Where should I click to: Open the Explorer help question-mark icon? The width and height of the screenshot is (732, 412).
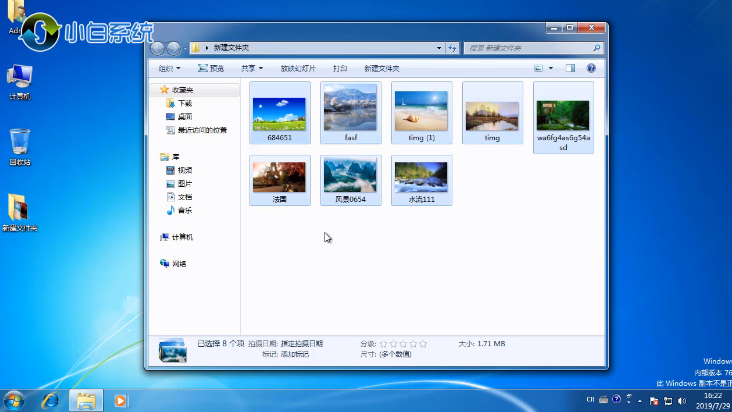coord(591,68)
